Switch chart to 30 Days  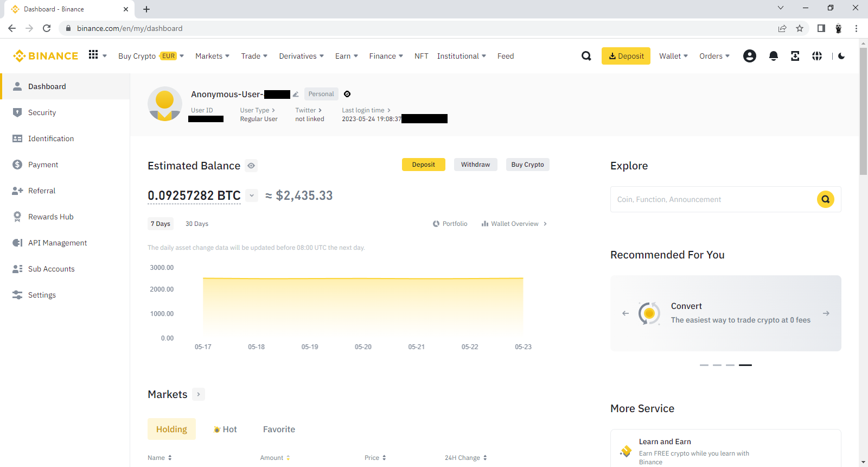[x=197, y=224]
